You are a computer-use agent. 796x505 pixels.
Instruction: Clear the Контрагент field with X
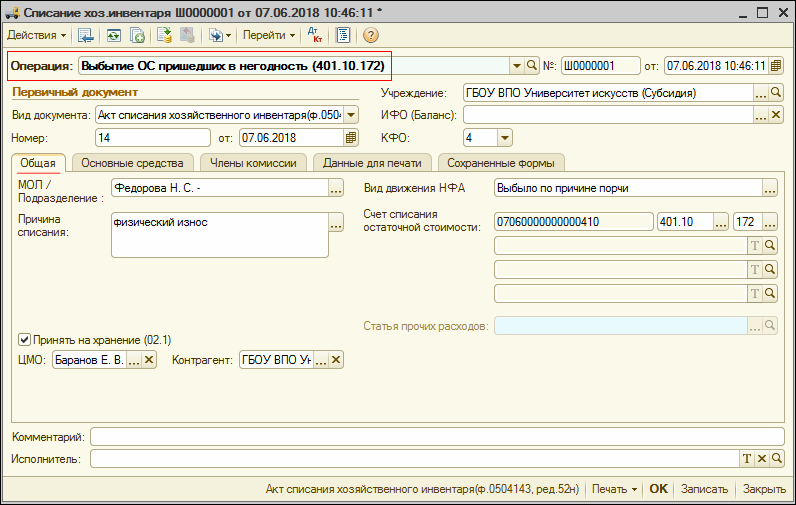(336, 360)
